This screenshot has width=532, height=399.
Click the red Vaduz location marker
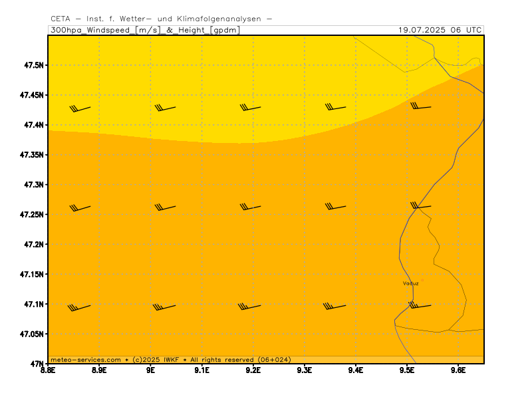422,280
